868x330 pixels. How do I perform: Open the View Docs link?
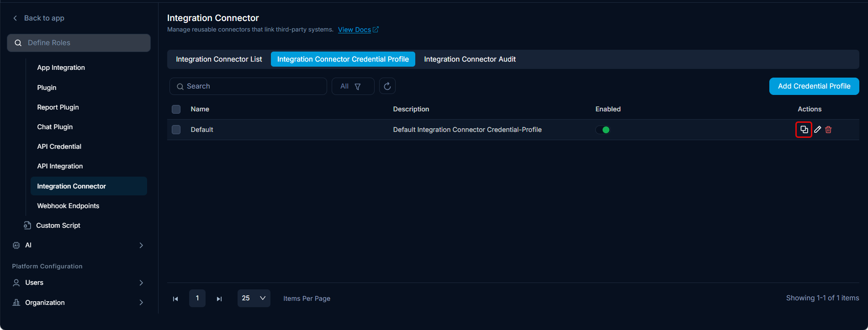point(355,30)
